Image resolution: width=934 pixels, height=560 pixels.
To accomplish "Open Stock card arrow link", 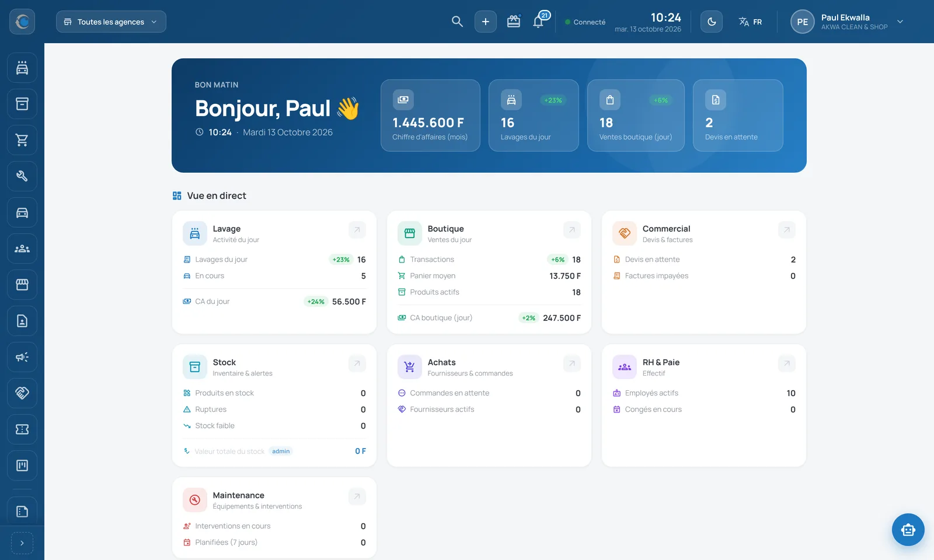I will pos(357,363).
